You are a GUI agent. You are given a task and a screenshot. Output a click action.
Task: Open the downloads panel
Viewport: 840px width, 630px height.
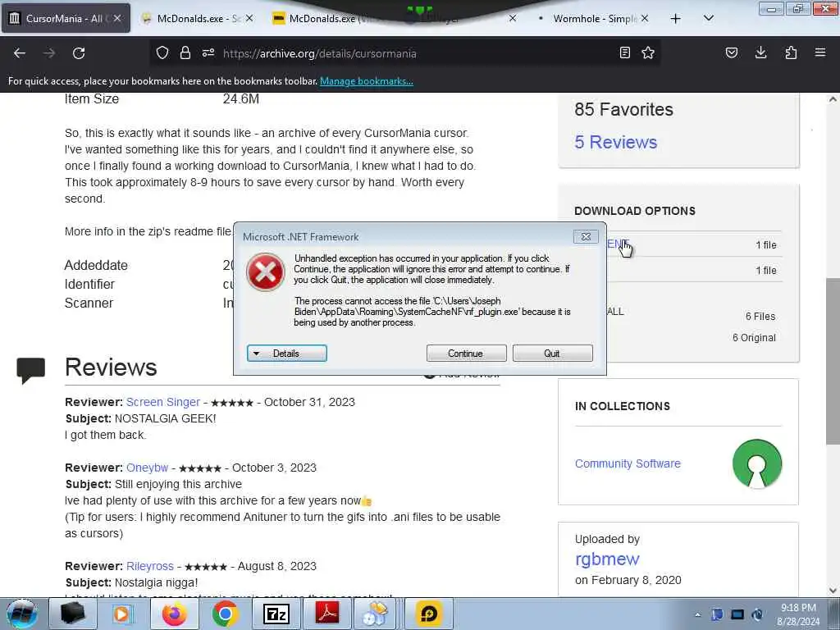point(760,52)
